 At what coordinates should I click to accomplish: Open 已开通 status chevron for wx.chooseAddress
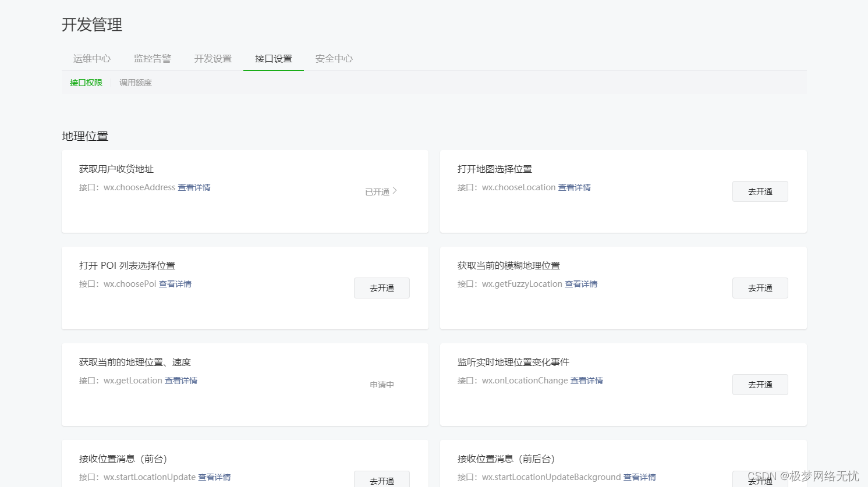click(x=381, y=191)
